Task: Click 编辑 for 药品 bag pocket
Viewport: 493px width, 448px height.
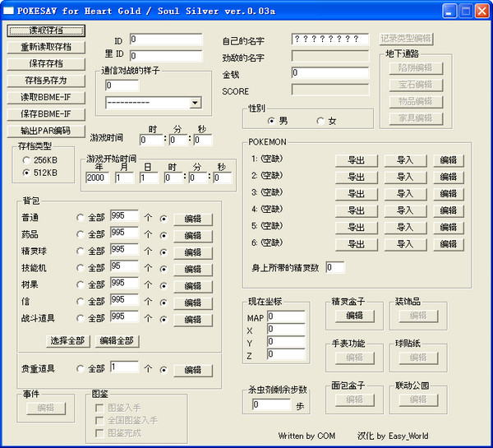Action: pos(193,236)
